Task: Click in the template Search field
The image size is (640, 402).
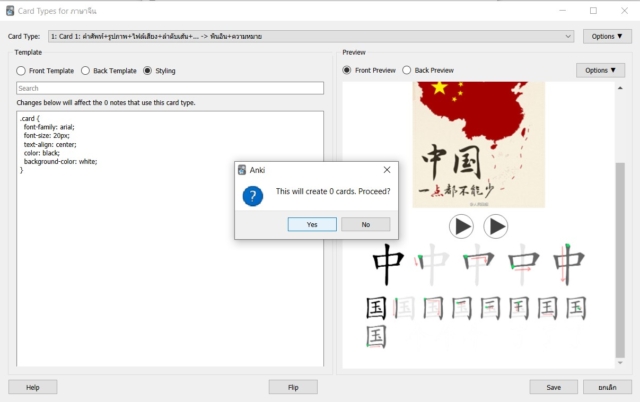Action: tap(170, 88)
